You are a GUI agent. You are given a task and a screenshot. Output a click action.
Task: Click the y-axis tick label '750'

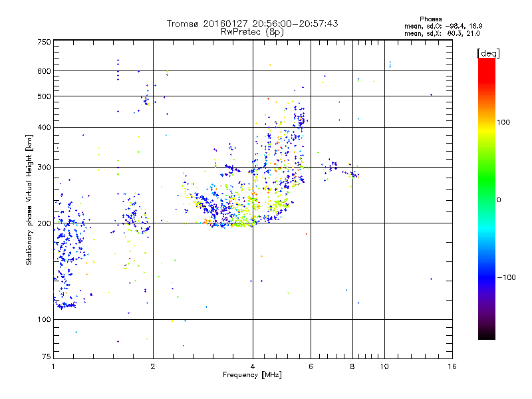tap(44, 42)
